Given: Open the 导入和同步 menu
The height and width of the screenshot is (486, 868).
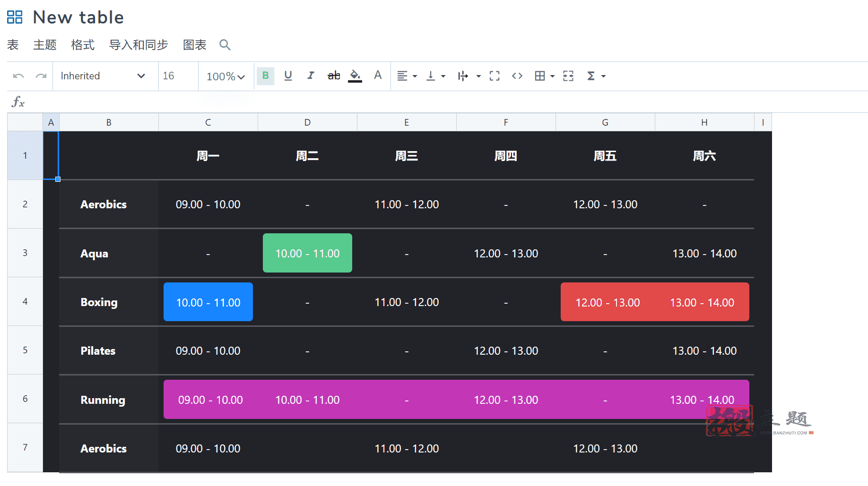Looking at the screenshot, I should pos(139,45).
